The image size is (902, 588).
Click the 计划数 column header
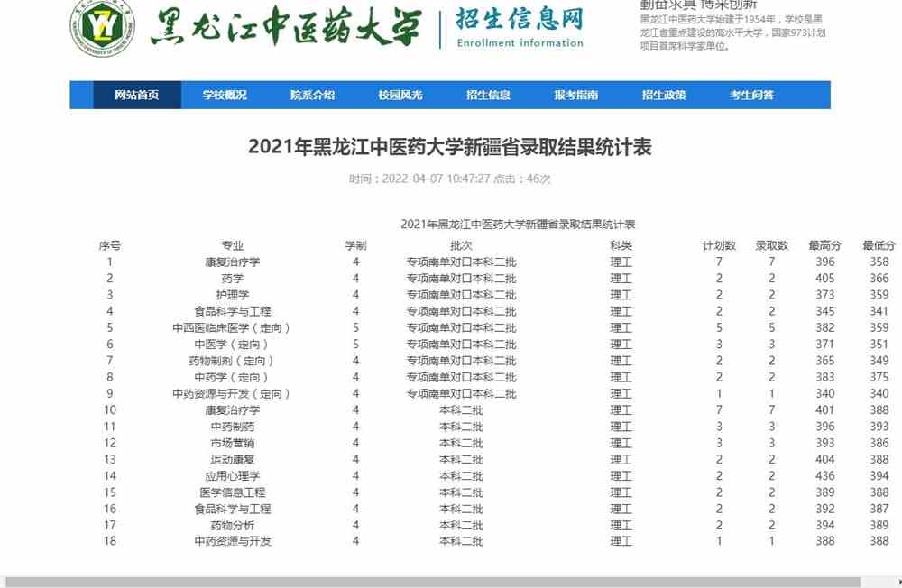(719, 245)
